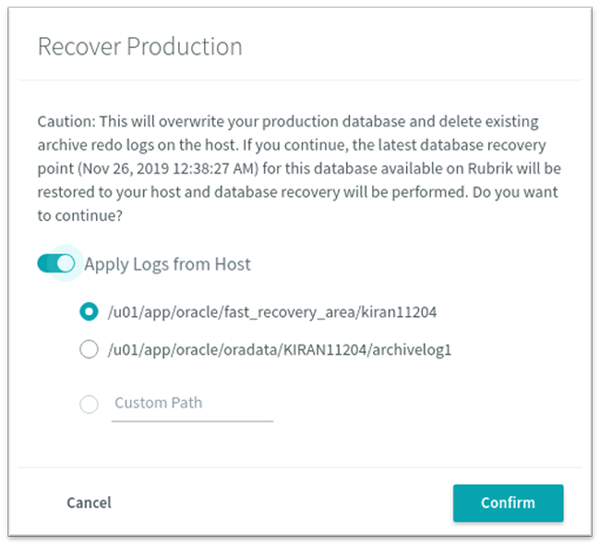
Task: Toggle the Apply Logs from Host switch
Action: click(56, 264)
